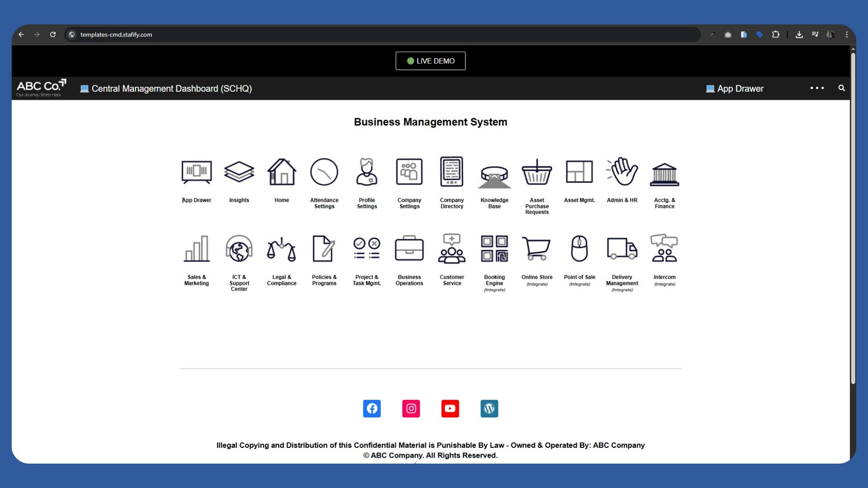Open the Online Store cart icon
The width and height of the screenshot is (868, 488).
click(x=537, y=249)
